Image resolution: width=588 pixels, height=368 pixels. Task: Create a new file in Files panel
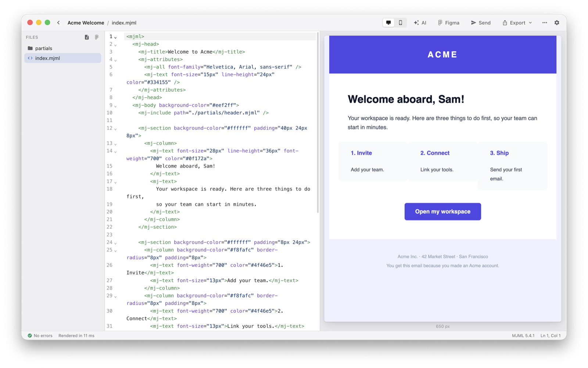[x=87, y=37]
